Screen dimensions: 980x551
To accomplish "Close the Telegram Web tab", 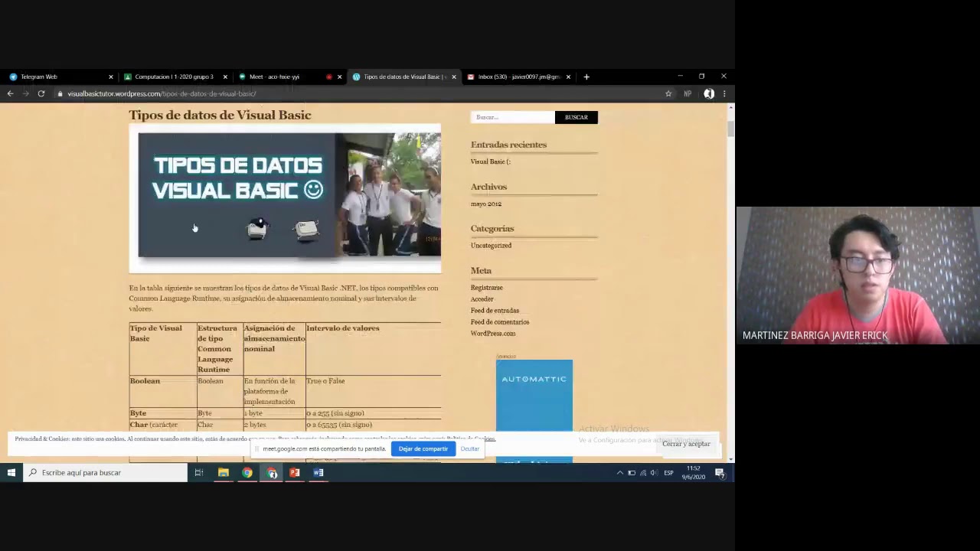I will (x=110, y=77).
